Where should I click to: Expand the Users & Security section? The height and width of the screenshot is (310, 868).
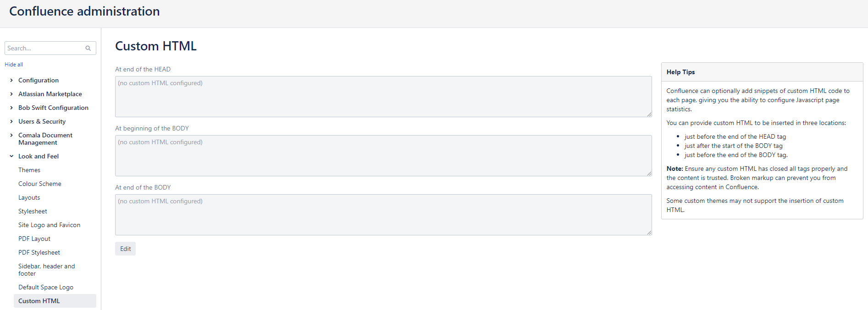[11, 121]
